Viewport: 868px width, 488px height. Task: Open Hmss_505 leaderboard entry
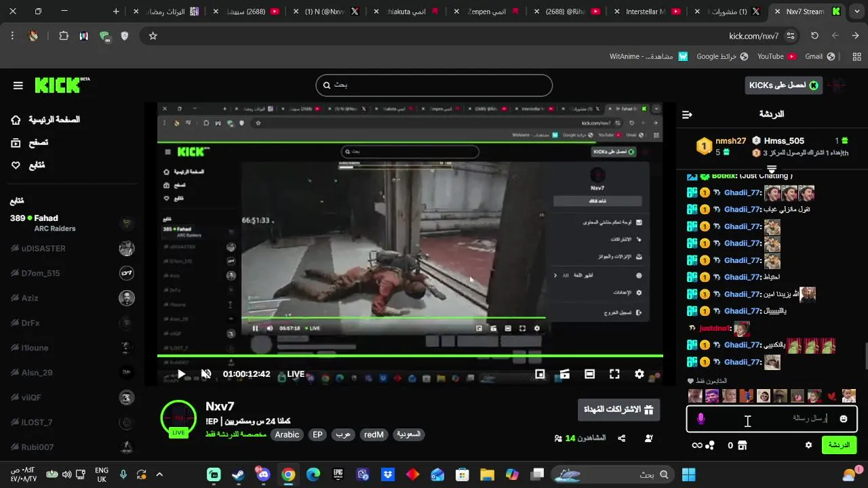(x=784, y=141)
